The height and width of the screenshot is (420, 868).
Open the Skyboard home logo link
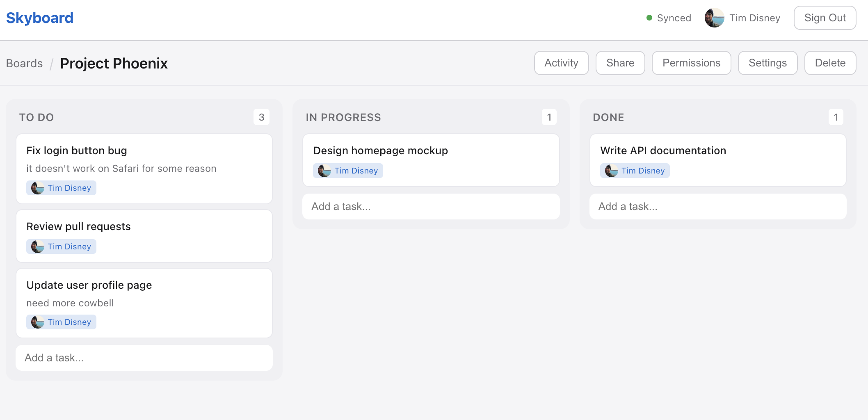(x=40, y=18)
